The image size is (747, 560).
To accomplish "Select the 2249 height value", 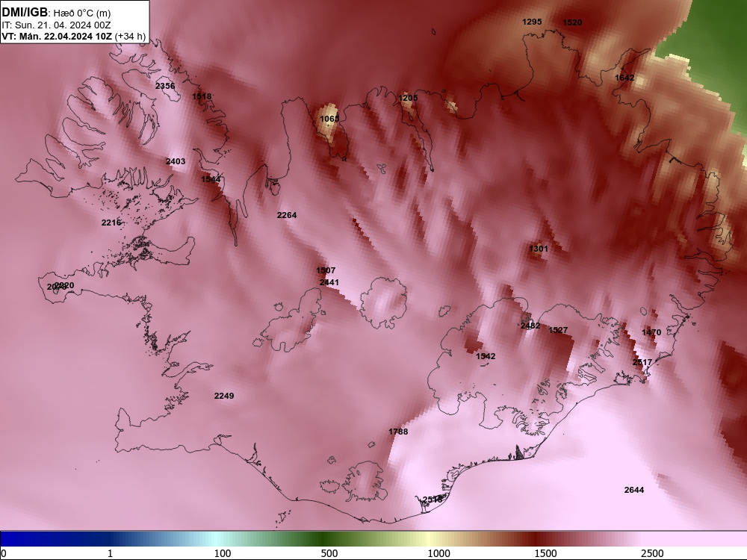I will [224, 396].
